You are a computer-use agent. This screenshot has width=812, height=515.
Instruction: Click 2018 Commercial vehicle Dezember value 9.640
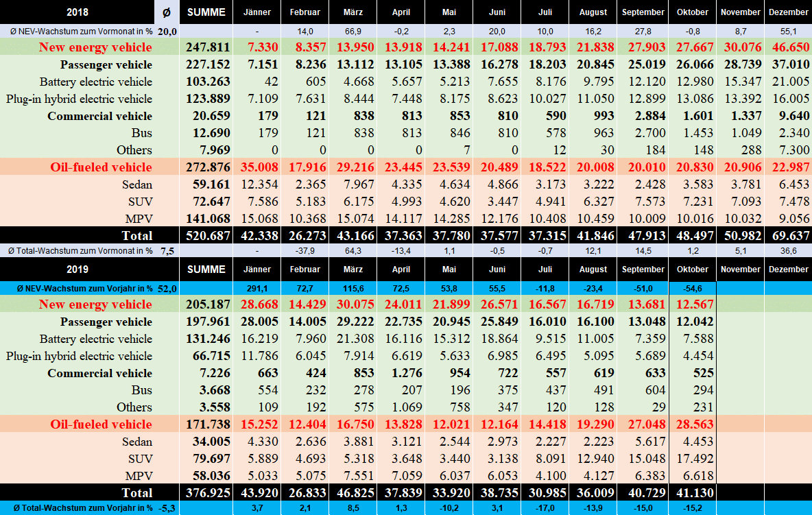[x=794, y=116]
